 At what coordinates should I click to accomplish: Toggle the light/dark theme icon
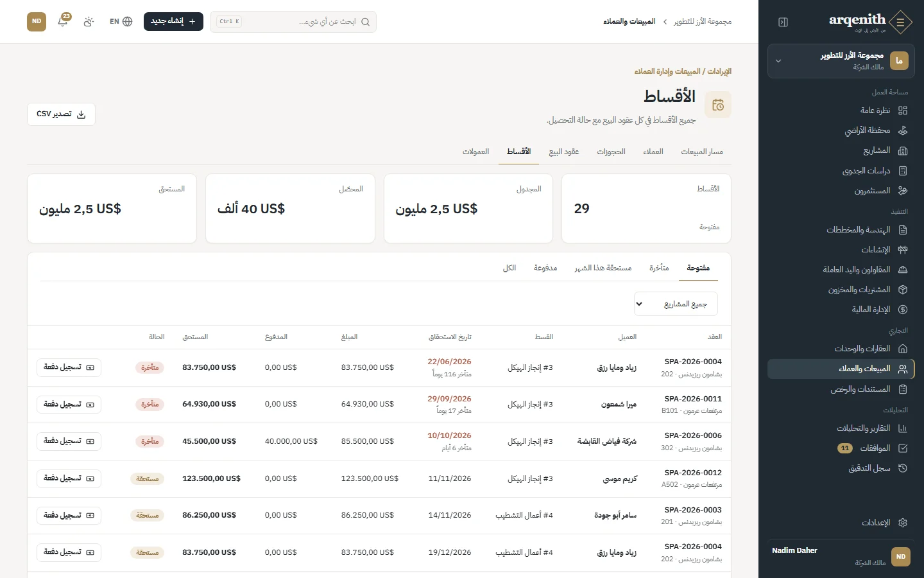point(89,21)
